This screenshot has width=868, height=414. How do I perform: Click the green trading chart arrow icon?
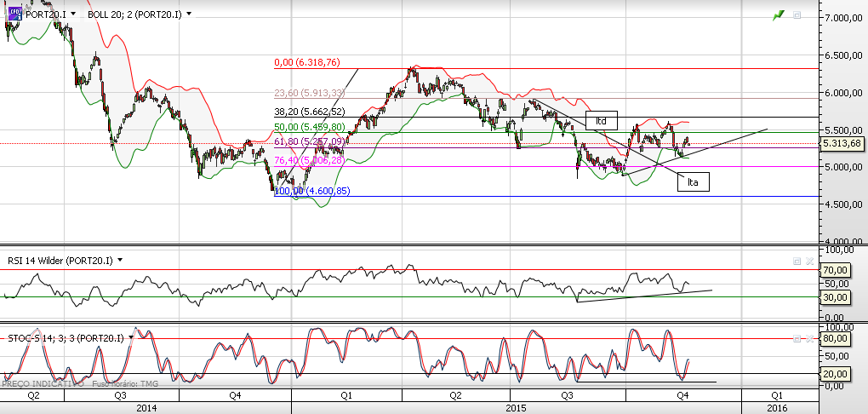[779, 15]
